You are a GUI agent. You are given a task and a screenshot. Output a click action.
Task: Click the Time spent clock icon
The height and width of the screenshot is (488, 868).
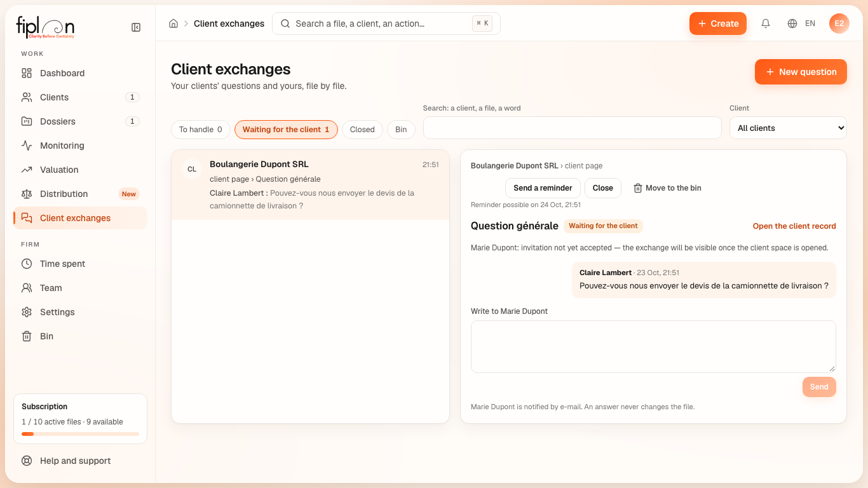[x=27, y=264]
